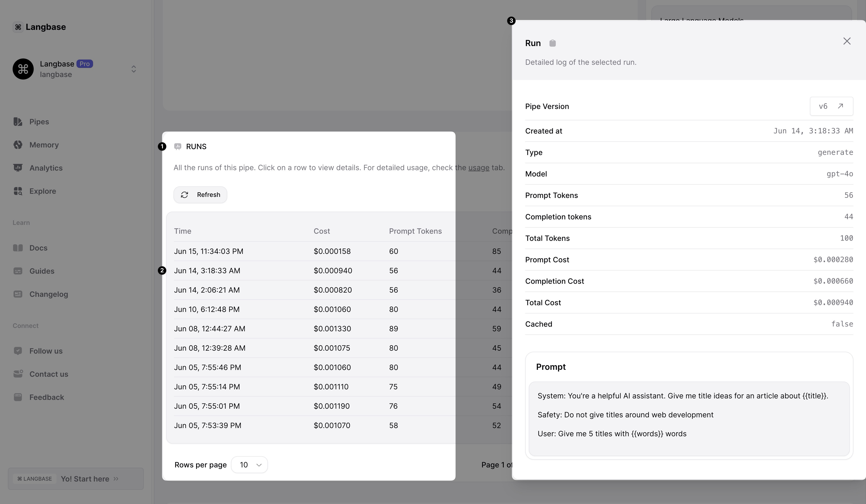This screenshot has width=866, height=504.
Task: Open the Explore page
Action: (42, 191)
